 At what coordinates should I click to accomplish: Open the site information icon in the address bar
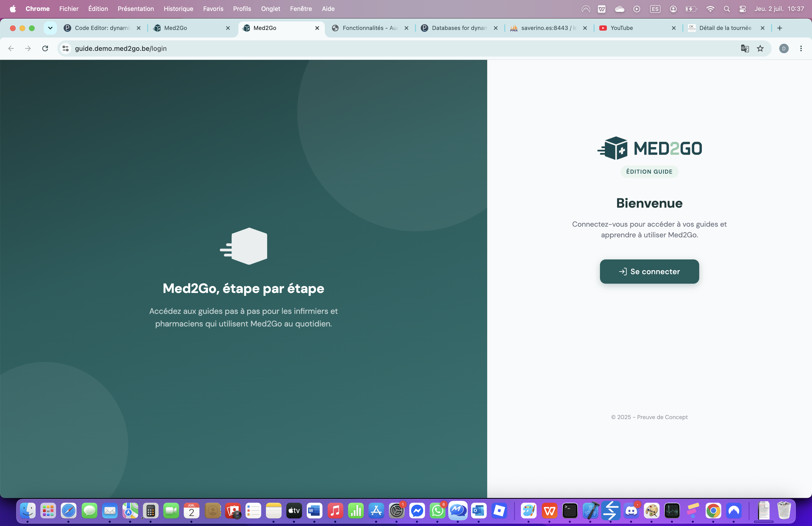(66, 48)
